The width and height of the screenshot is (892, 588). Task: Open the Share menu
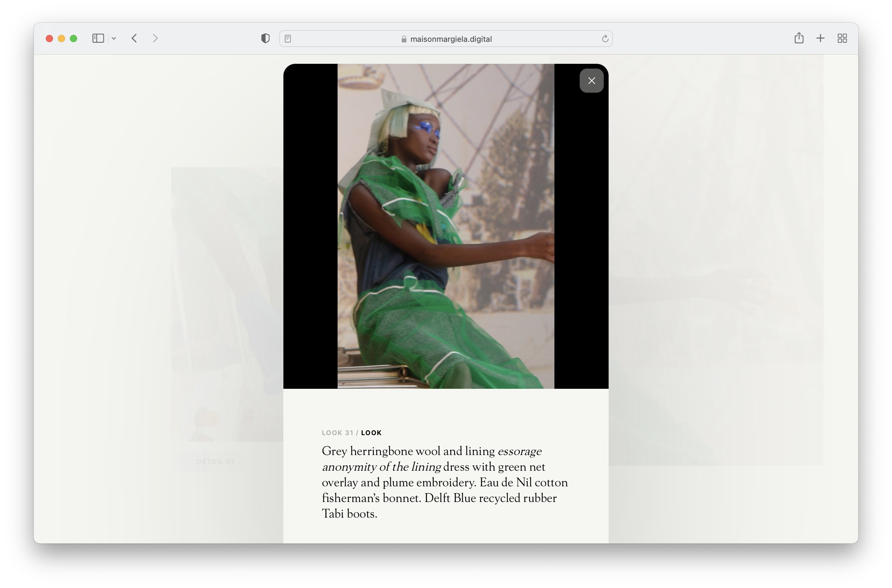click(799, 38)
